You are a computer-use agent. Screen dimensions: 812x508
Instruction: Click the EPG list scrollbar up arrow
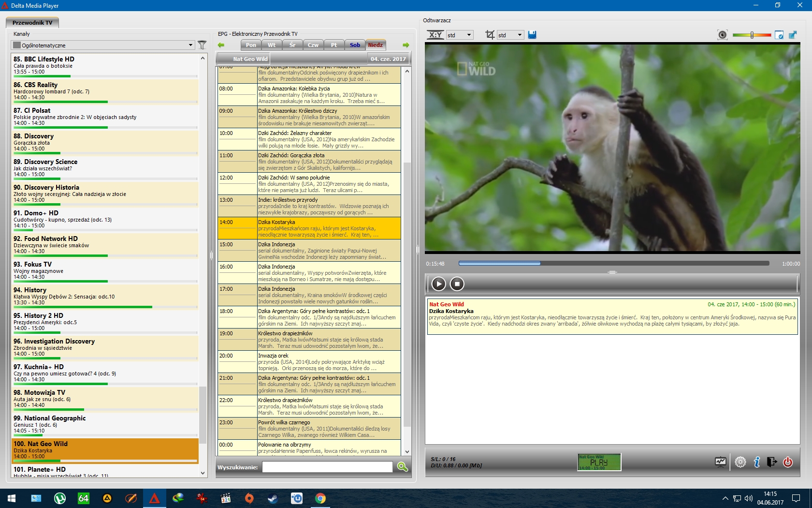click(407, 71)
